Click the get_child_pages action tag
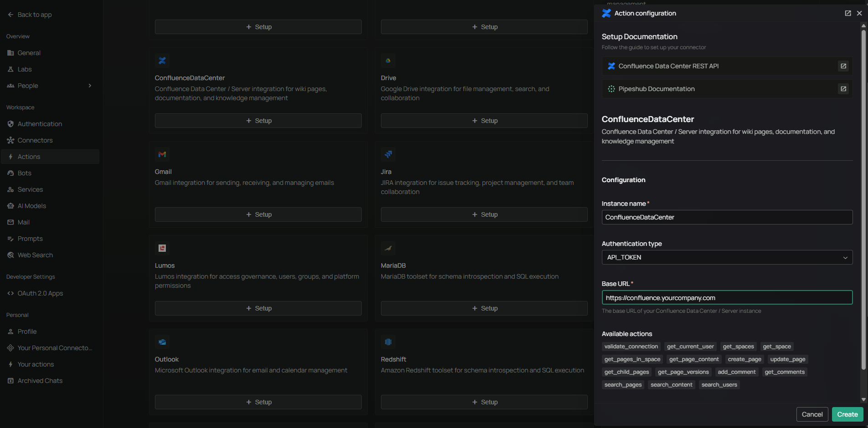The image size is (868, 428). tap(627, 372)
